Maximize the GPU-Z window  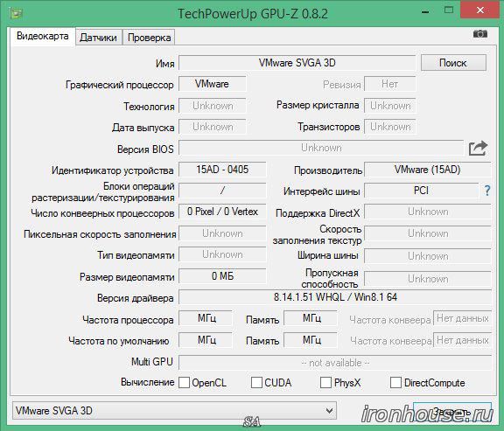click(x=449, y=10)
